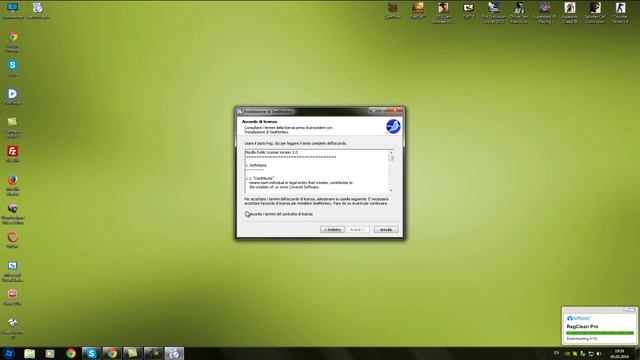The width and height of the screenshot is (640, 360).
Task: Click the sticky notes taskbar icon
Action: [x=132, y=353]
